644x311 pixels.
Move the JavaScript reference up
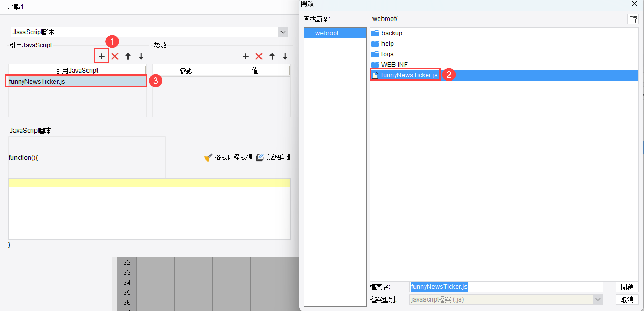click(x=128, y=56)
